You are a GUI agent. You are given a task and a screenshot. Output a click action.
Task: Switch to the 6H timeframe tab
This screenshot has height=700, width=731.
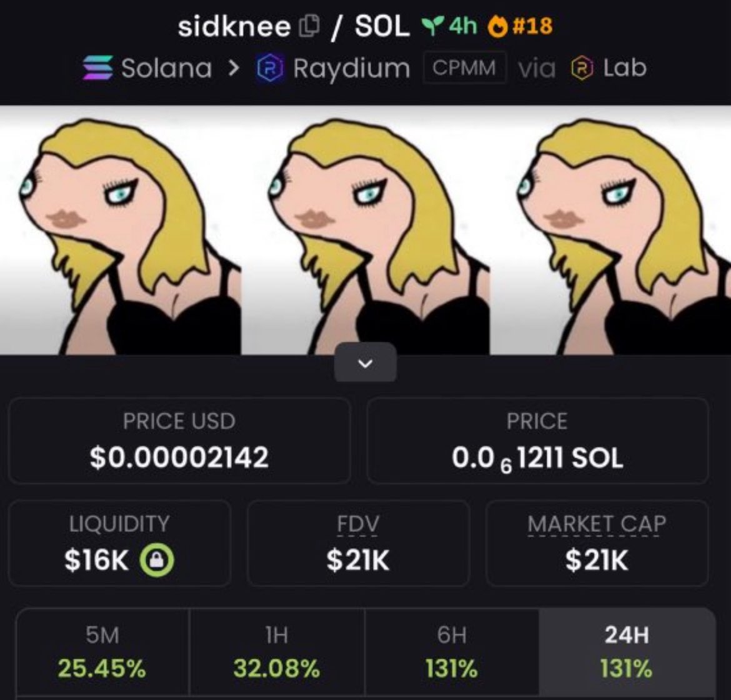(x=452, y=652)
